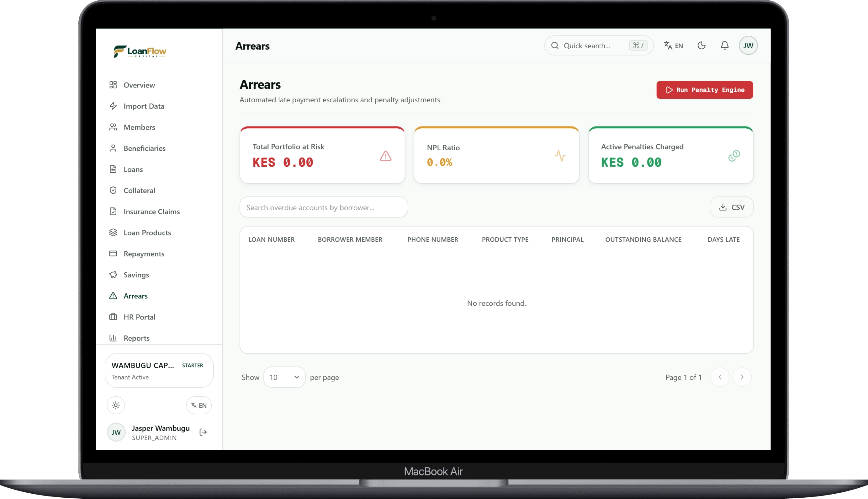Focus the Quick search box
The height and width of the screenshot is (499, 868).
click(x=599, y=46)
